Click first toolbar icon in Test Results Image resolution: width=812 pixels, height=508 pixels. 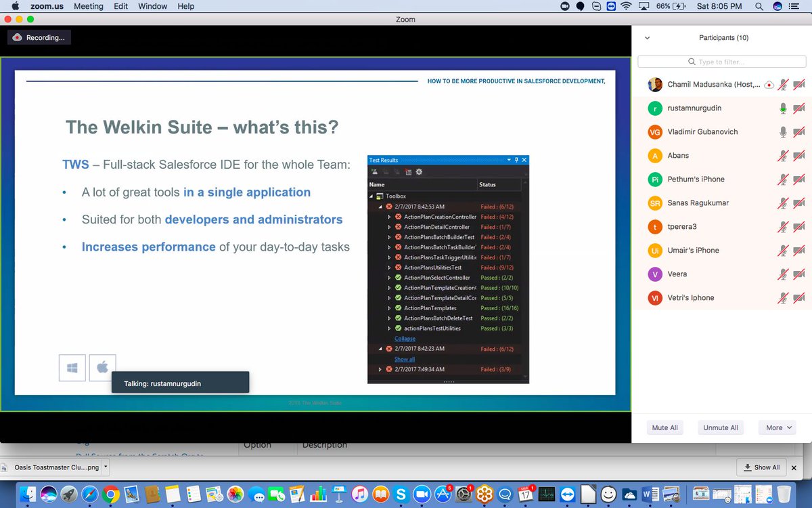pyautogui.click(x=374, y=172)
